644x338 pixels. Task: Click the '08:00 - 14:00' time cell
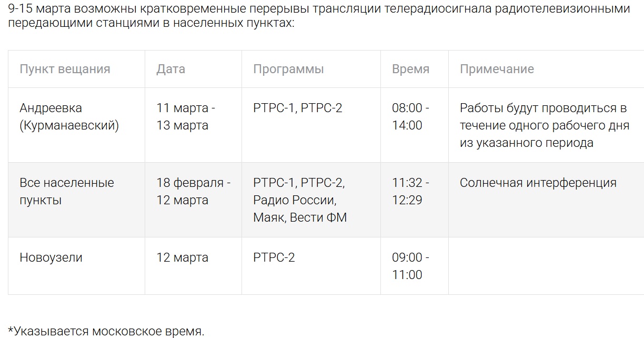[x=410, y=116]
